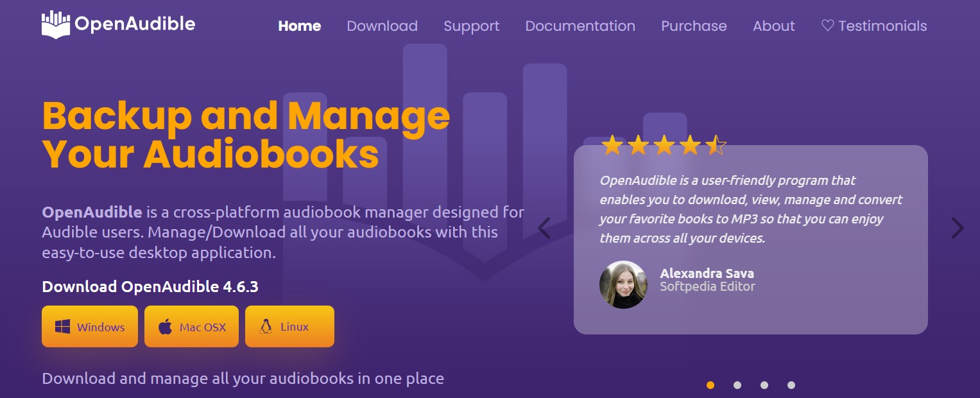Click the OpenAudible book logo icon
Viewport: 980px width, 398px height.
coord(55,25)
